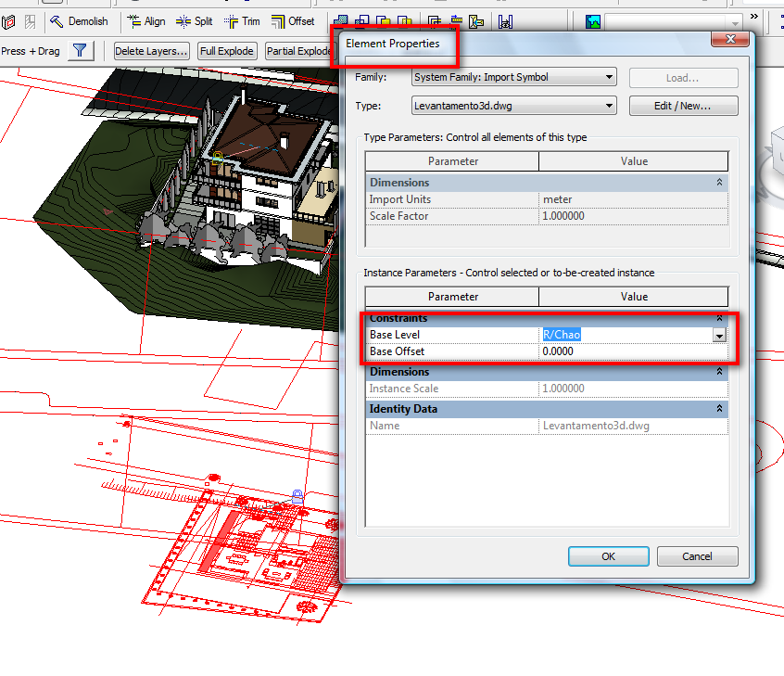Open the Base Level dropdown arrow
The height and width of the screenshot is (676, 784).
pos(719,335)
